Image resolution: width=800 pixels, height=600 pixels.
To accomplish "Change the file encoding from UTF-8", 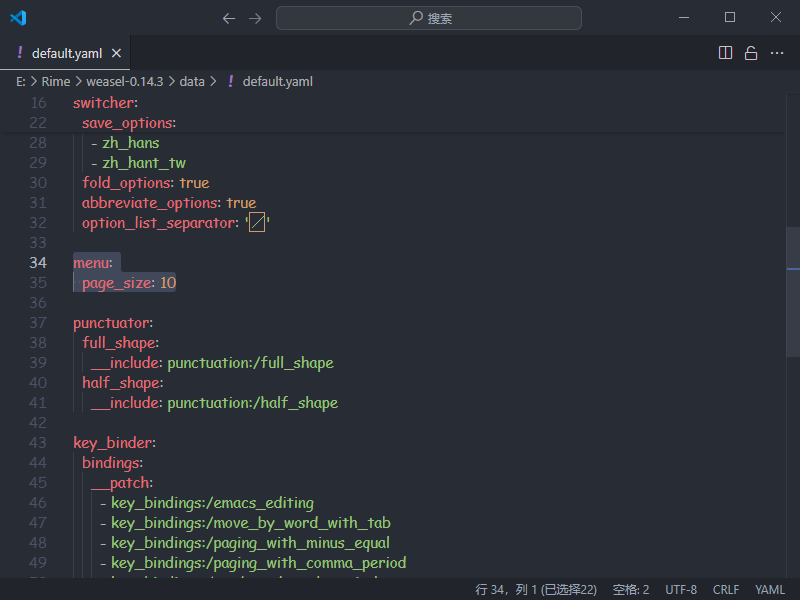I will click(x=681, y=589).
